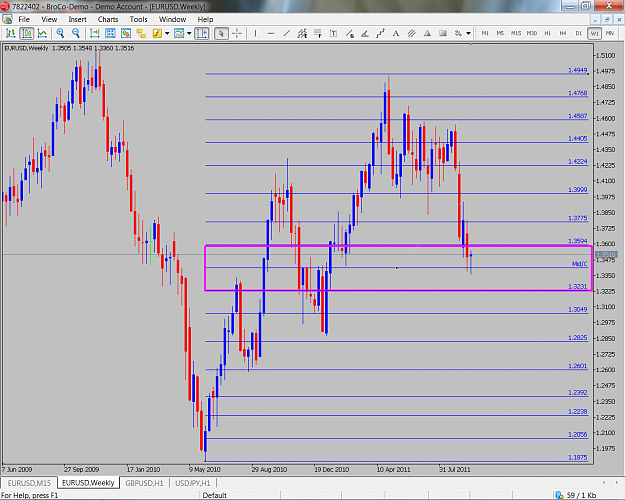The width and height of the screenshot is (625, 500).
Task: Select the arrow cursor tool
Action: point(221,33)
